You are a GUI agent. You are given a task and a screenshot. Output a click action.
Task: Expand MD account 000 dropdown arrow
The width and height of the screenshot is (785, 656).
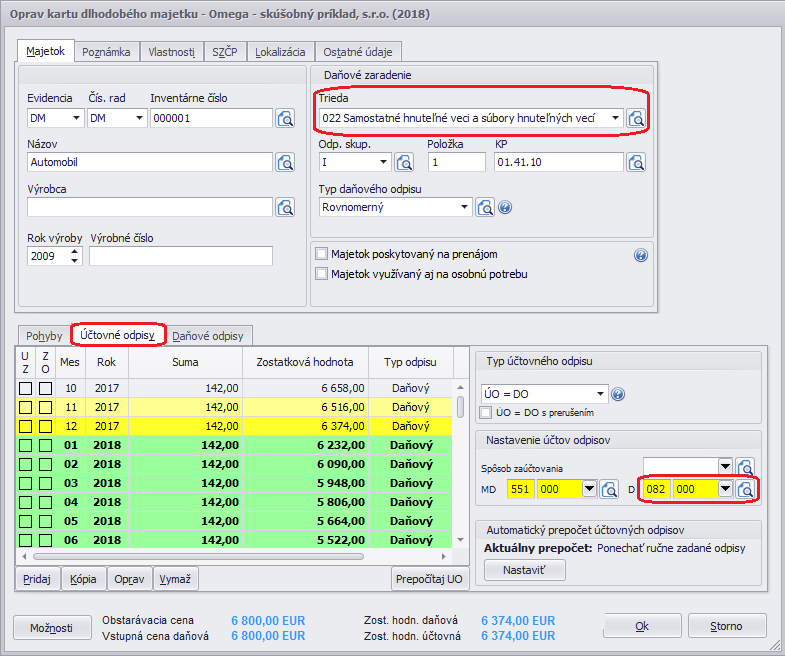coord(589,489)
